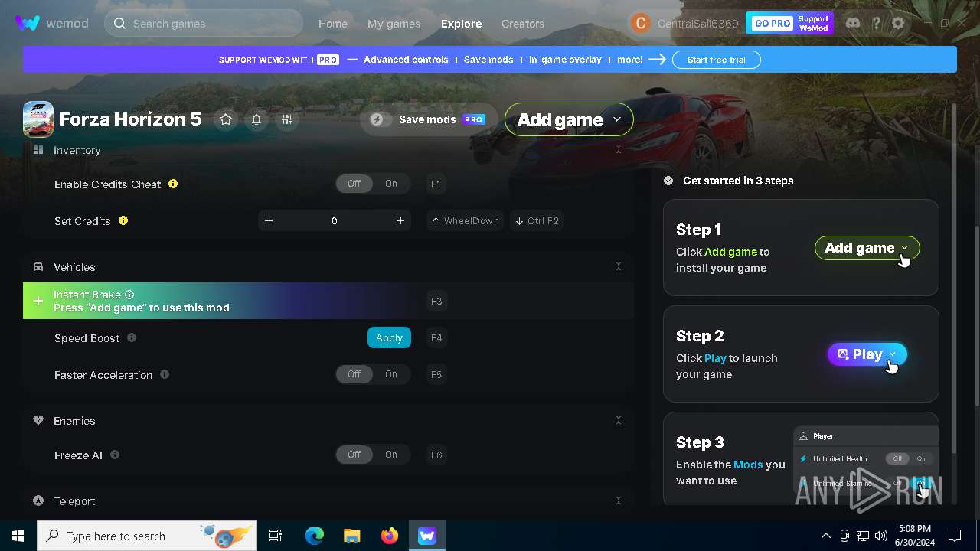Collapse the Inventory section
The image size is (980, 551).
pos(619,150)
